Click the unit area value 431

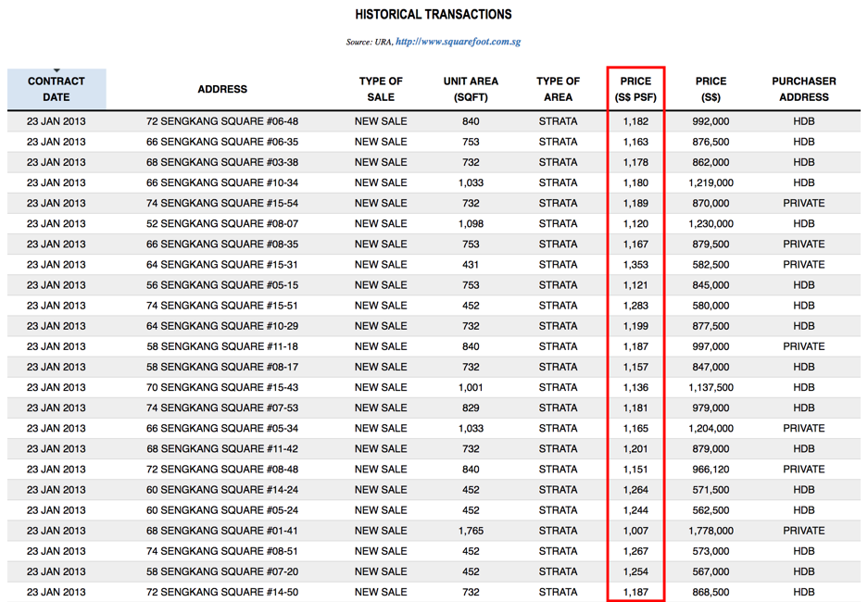(471, 265)
